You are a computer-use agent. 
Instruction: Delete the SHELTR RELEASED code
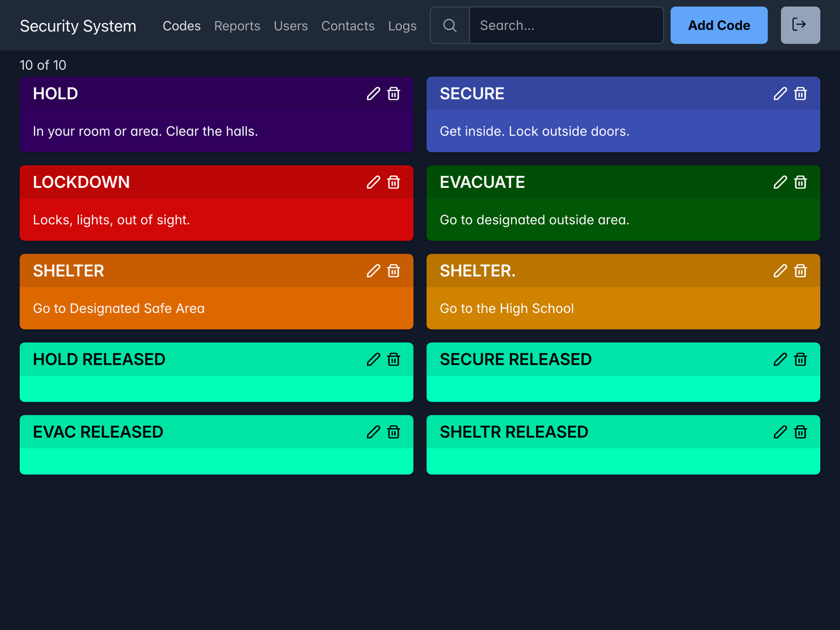(x=800, y=432)
